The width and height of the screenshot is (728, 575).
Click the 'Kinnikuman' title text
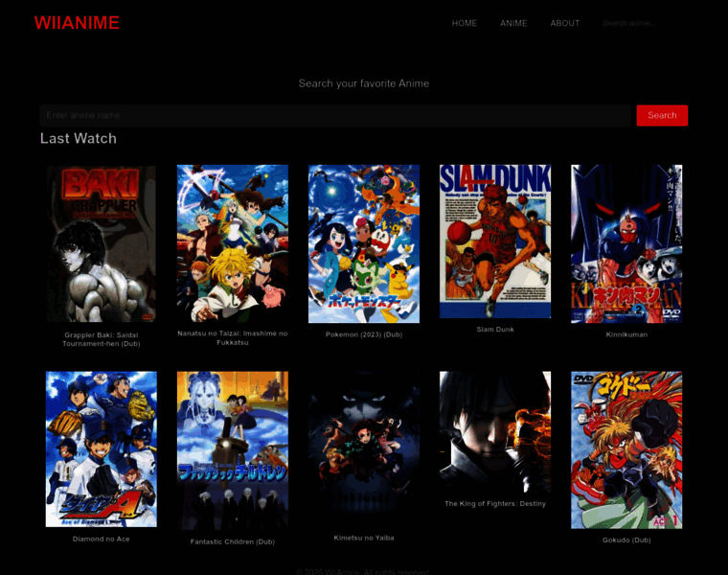626,334
